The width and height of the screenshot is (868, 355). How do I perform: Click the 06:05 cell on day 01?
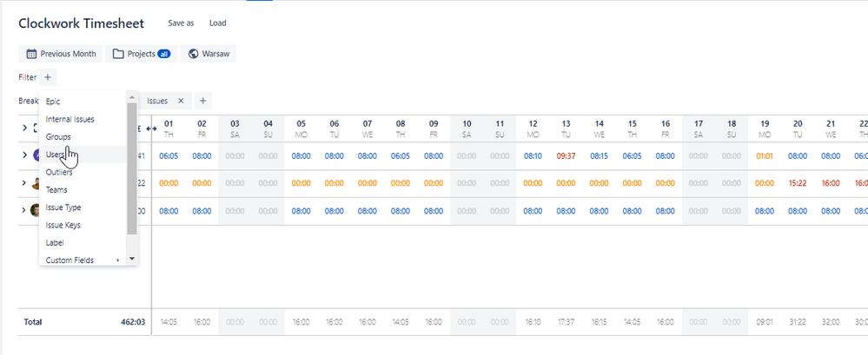point(169,156)
